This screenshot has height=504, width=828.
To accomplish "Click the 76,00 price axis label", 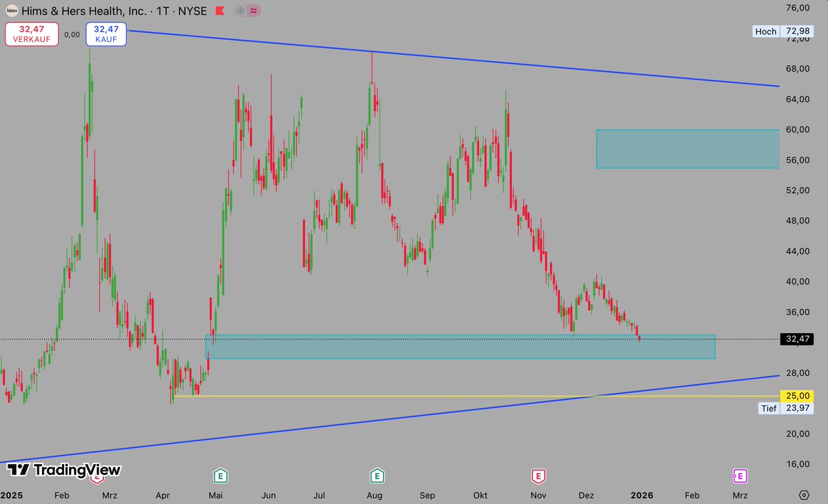I will [x=797, y=8].
